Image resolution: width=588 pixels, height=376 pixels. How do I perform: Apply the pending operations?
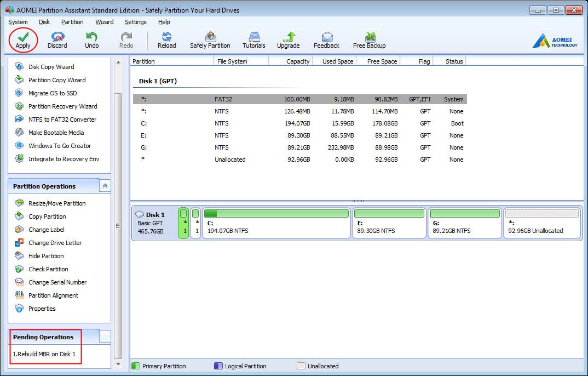coord(23,40)
